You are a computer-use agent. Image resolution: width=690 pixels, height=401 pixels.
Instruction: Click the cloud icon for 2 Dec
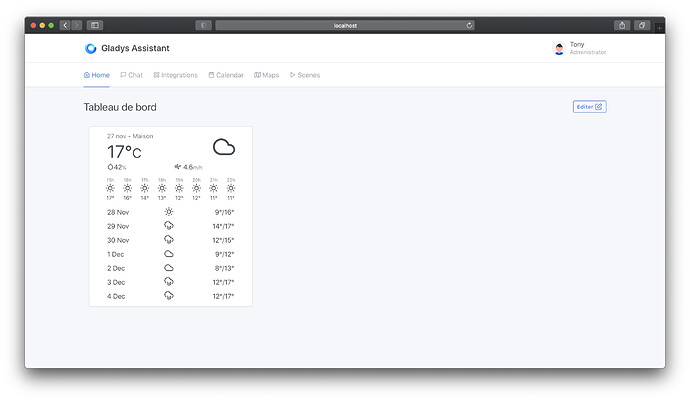coord(169,268)
